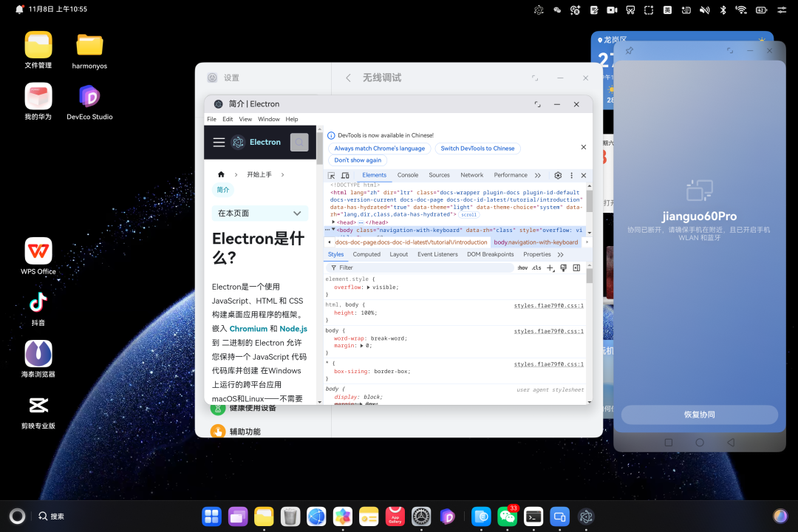Open WPS Office from the desktop
Viewport: 798px width, 532px height.
coord(38,250)
